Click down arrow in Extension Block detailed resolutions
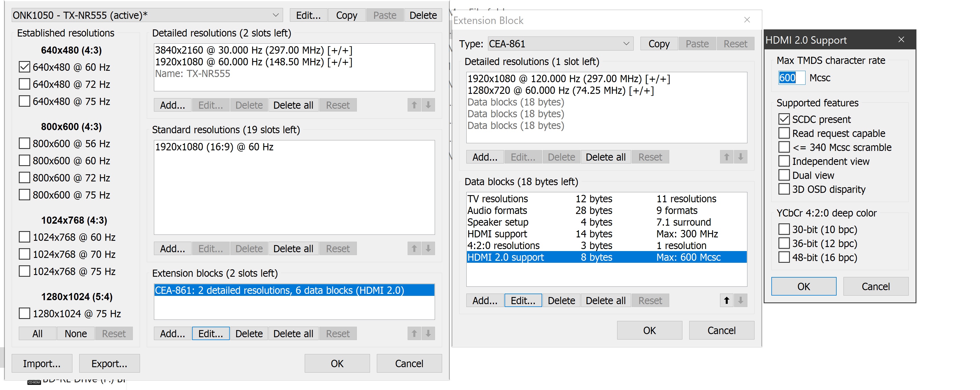The width and height of the screenshot is (980, 390). (x=740, y=157)
